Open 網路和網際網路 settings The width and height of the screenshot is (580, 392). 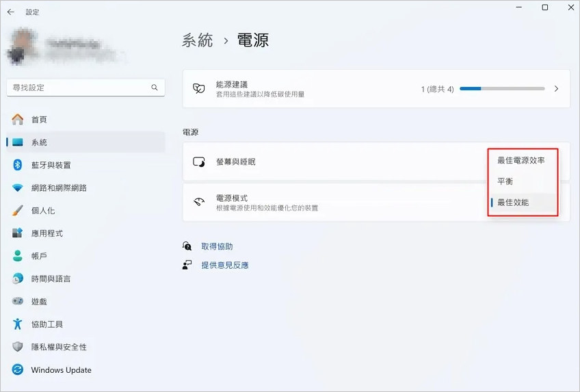click(85, 188)
